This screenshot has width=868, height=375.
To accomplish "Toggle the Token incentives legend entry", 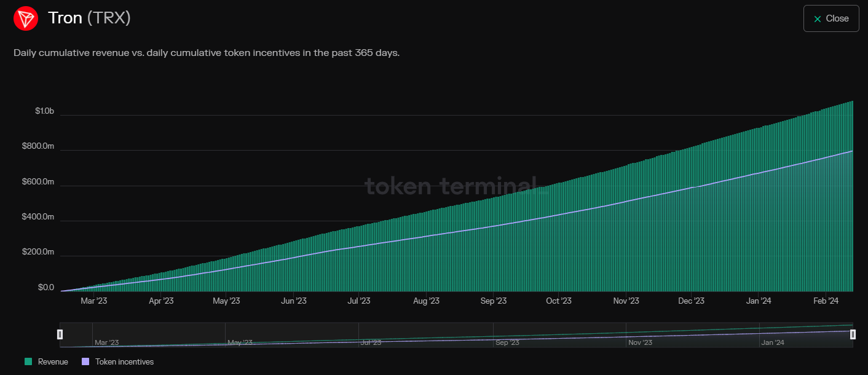I will point(118,361).
